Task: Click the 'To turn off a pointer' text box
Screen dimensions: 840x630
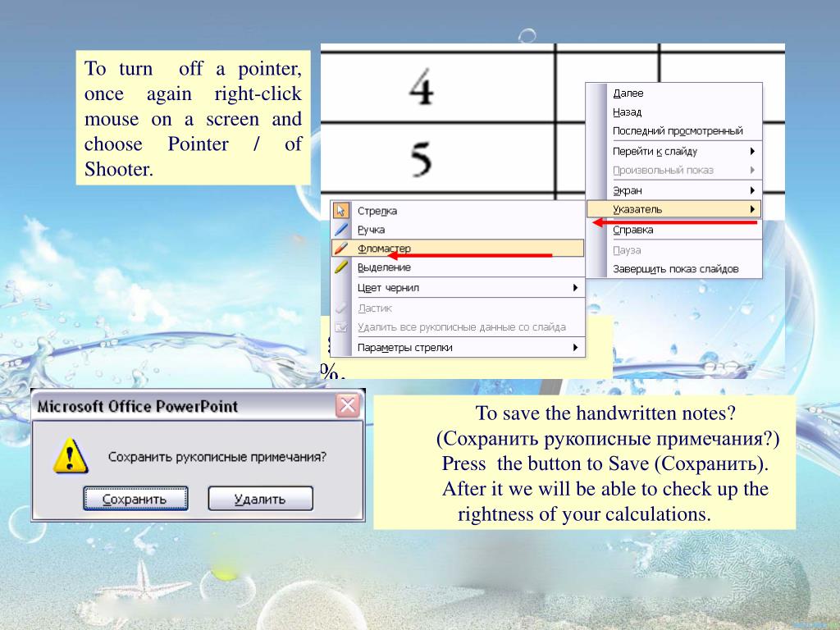Action: pos(193,118)
